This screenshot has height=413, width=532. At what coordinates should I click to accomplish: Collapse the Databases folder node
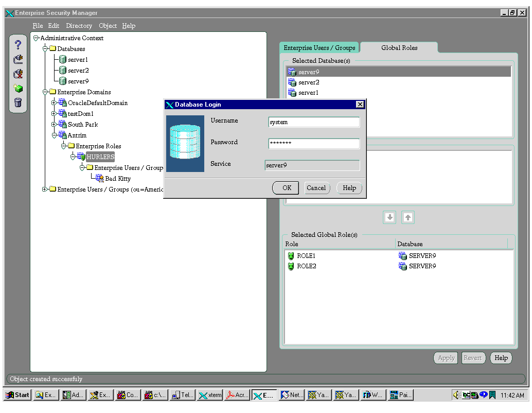pyautogui.click(x=45, y=49)
